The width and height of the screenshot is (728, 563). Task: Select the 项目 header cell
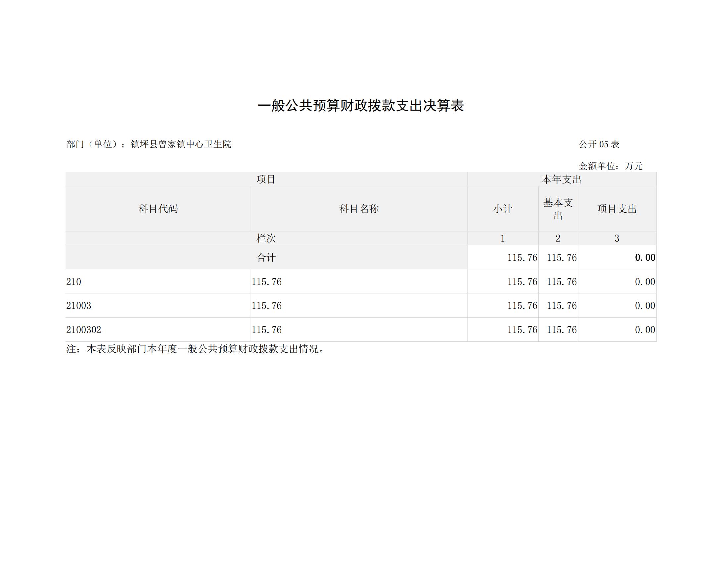(x=266, y=179)
